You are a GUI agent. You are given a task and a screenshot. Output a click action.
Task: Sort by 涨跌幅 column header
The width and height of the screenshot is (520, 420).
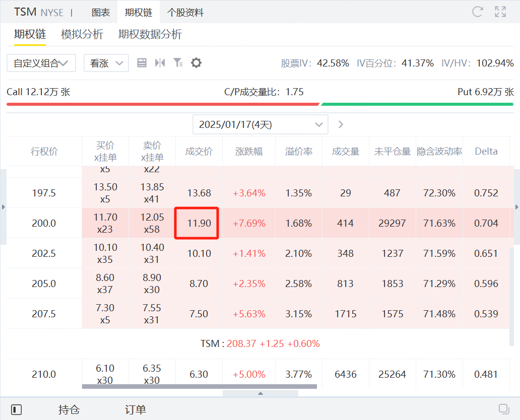(x=249, y=152)
